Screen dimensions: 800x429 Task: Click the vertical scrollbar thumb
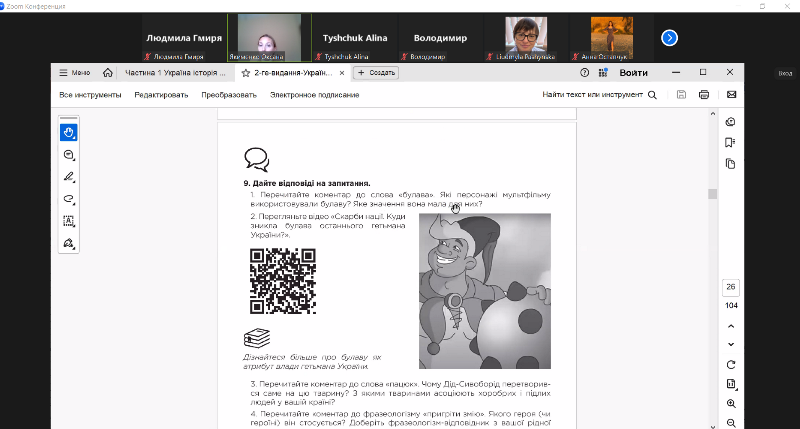point(712,194)
